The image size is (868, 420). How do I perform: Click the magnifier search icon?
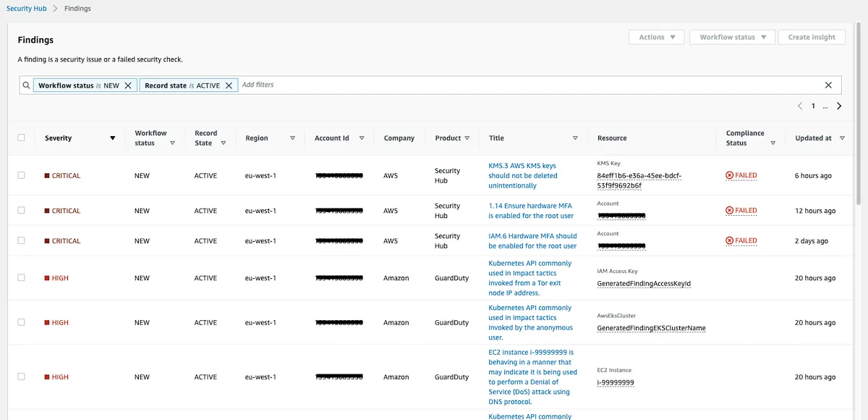[x=26, y=85]
